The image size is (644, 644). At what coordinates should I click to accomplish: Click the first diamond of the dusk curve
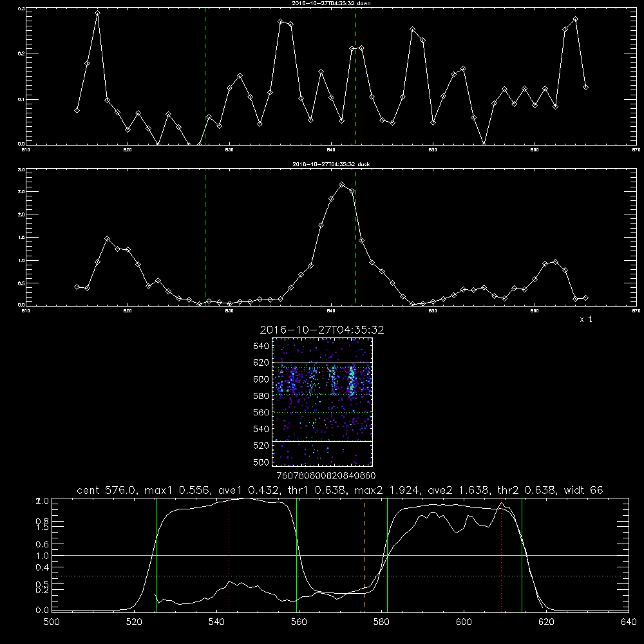click(x=77, y=287)
